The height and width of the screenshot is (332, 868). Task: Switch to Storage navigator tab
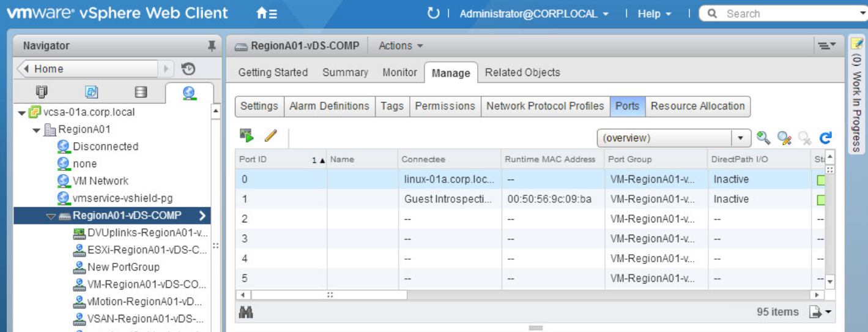[x=141, y=92]
